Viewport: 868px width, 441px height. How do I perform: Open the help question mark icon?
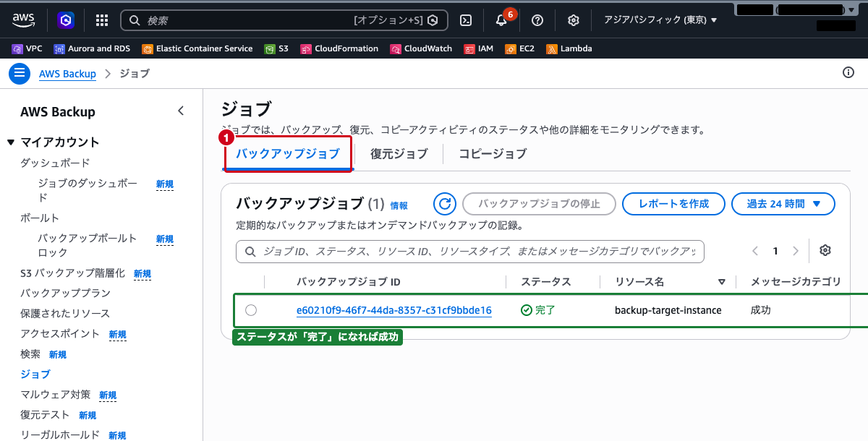(537, 20)
